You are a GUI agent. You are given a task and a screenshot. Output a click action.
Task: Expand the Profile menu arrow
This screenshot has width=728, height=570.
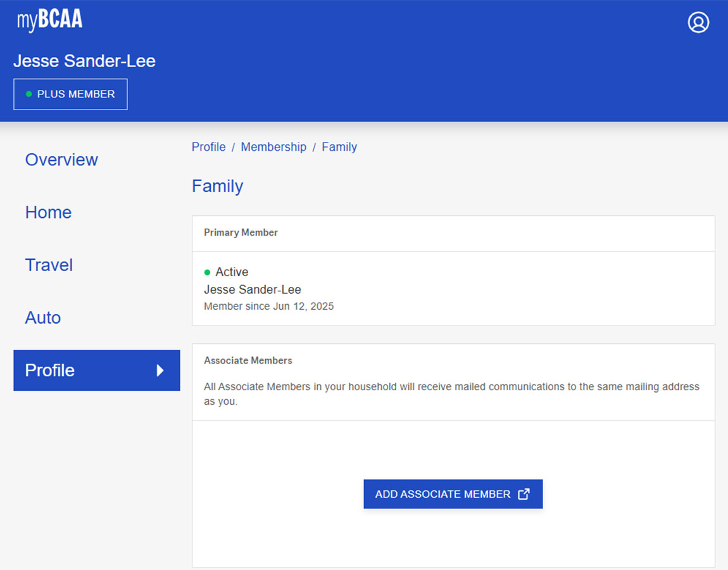tap(160, 370)
